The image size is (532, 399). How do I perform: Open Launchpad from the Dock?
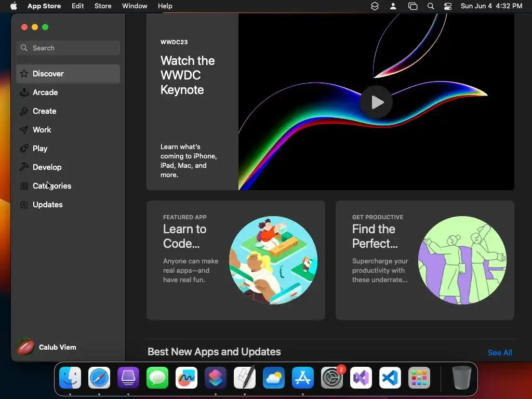[419, 378]
